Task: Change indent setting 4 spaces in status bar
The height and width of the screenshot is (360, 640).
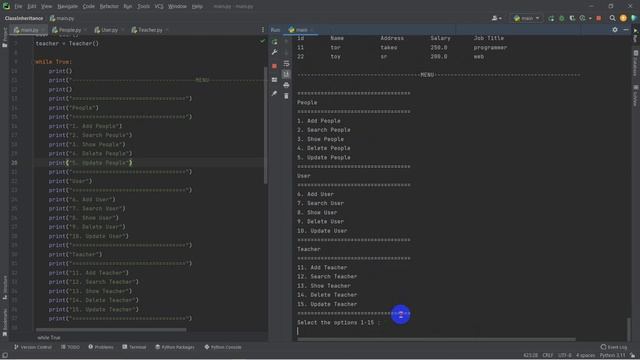Action: (x=585, y=356)
